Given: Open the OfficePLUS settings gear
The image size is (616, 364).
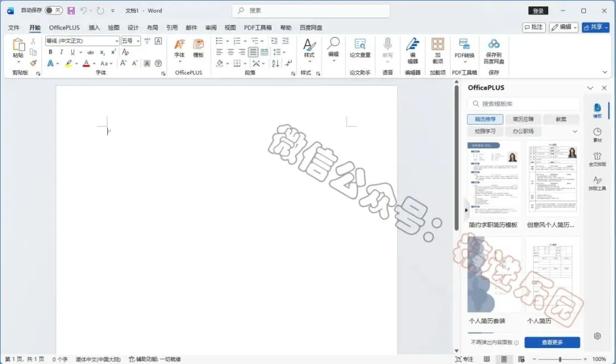Looking at the screenshot, I should (597, 336).
